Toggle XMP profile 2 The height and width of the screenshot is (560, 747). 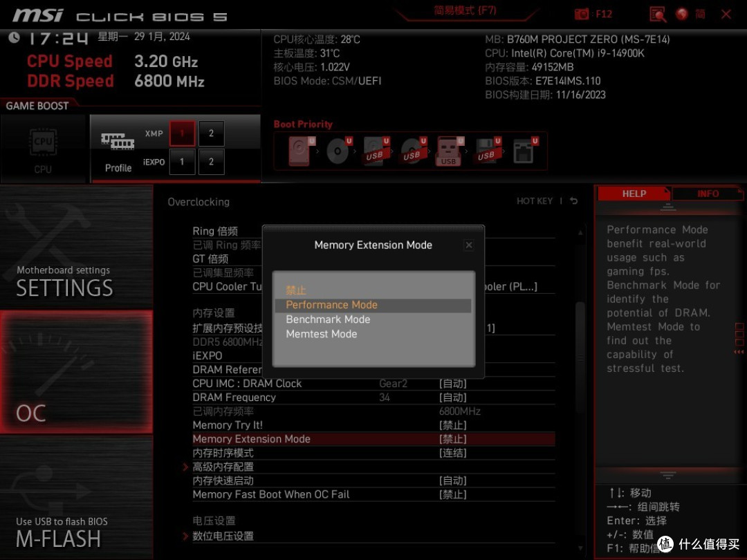[x=211, y=133]
